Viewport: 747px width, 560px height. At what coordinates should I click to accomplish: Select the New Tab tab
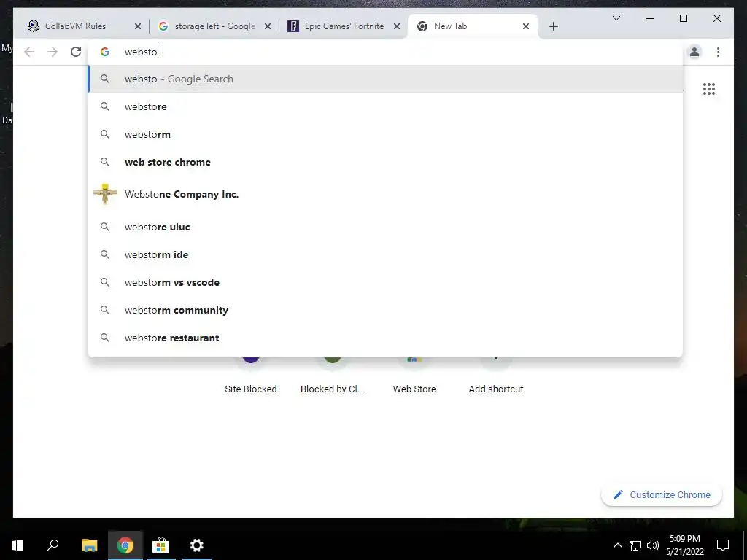pos(473,26)
